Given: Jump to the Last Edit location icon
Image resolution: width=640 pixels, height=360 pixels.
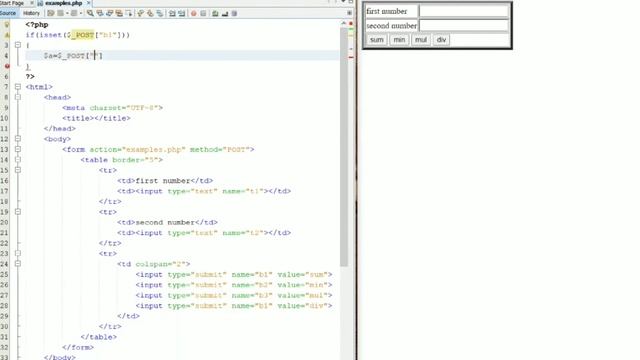Looking at the screenshot, I should [x=51, y=13].
